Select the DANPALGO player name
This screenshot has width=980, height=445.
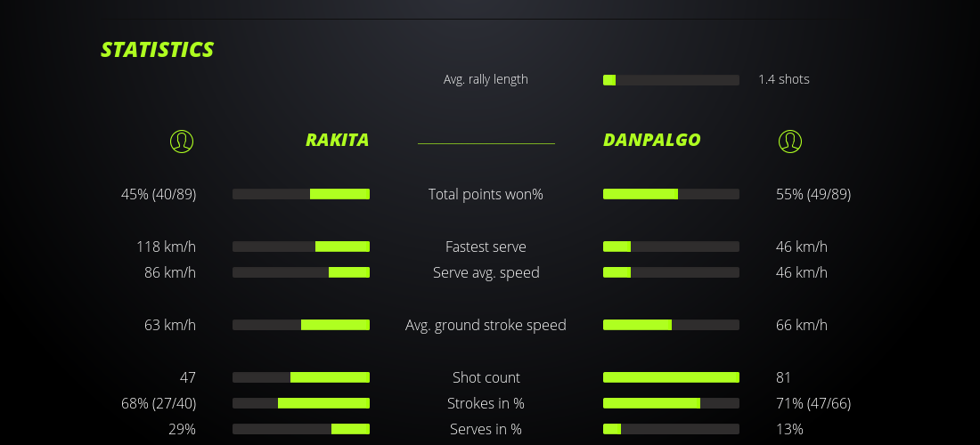pos(651,140)
